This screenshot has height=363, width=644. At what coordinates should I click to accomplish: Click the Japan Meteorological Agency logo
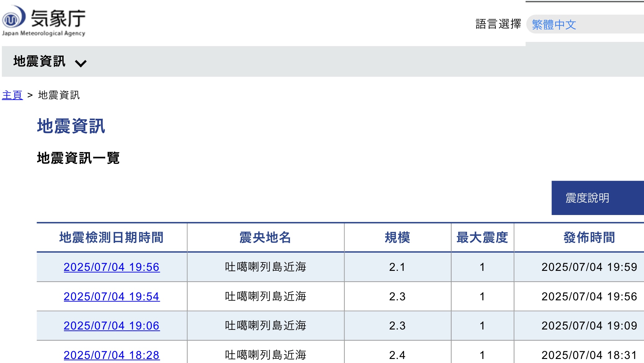[x=43, y=20]
